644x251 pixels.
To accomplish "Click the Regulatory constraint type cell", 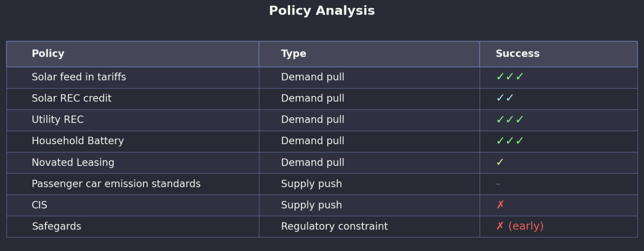I will click(x=334, y=227).
